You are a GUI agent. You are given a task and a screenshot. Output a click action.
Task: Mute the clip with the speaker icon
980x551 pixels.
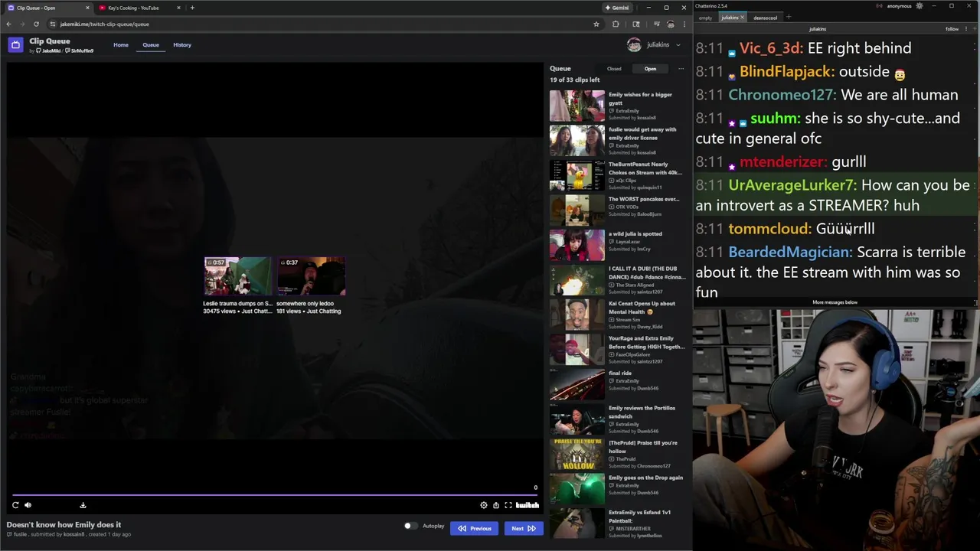(x=28, y=505)
